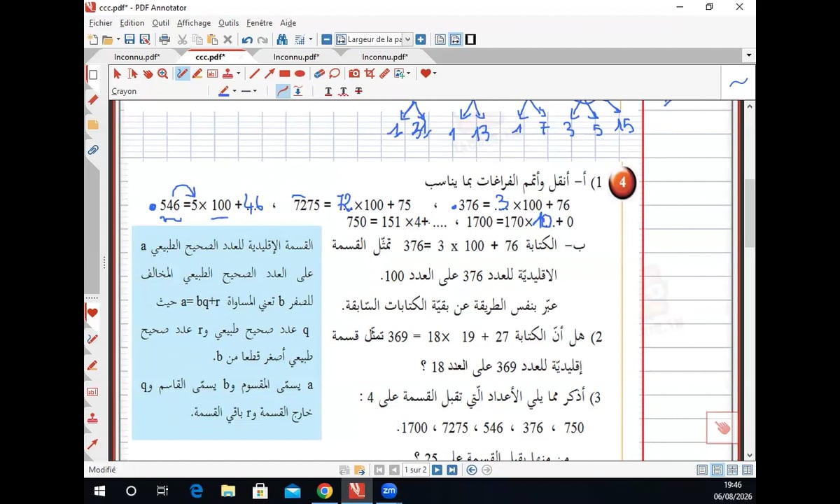This screenshot has height=504, width=840.
Task: Select the Ellipse shape tool
Action: pyautogui.click(x=300, y=73)
